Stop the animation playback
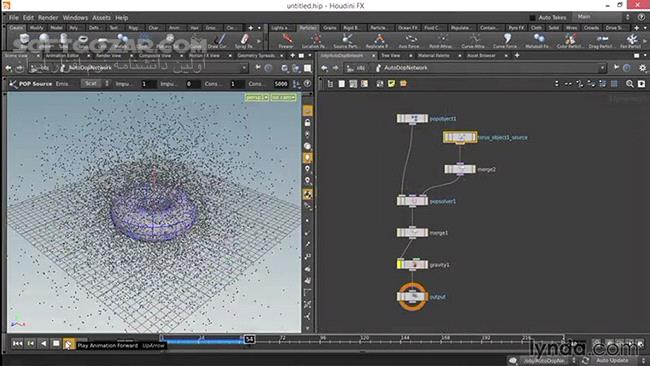The width and height of the screenshot is (650, 366). click(x=56, y=344)
